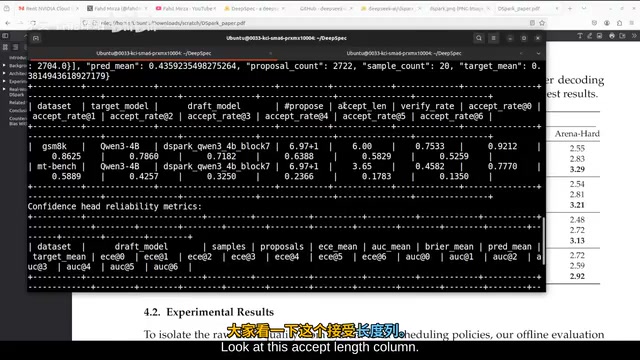
Task: Open the terminal search tool
Action: [x=479, y=38]
